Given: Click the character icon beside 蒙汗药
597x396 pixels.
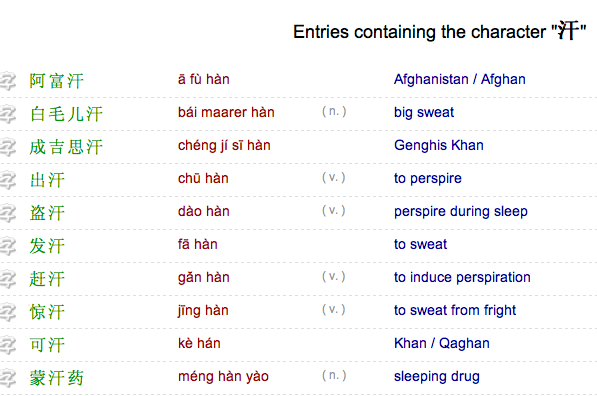Looking at the screenshot, I should coord(8,378).
